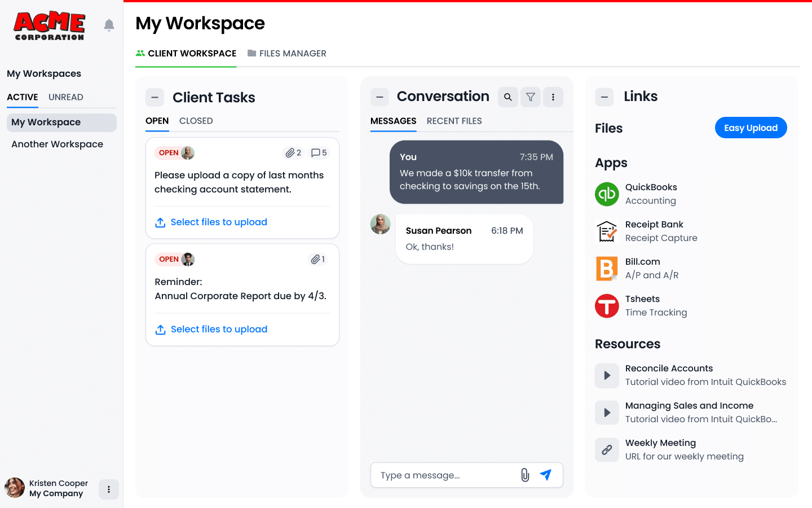View Closed client tasks
The image size is (812, 508).
196,120
